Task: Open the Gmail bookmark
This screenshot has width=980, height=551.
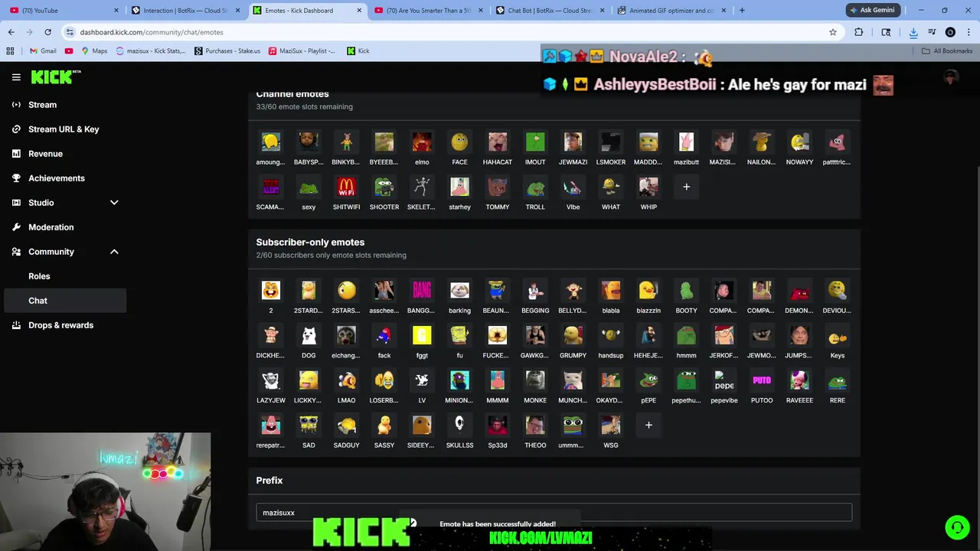Action: pyautogui.click(x=43, y=51)
